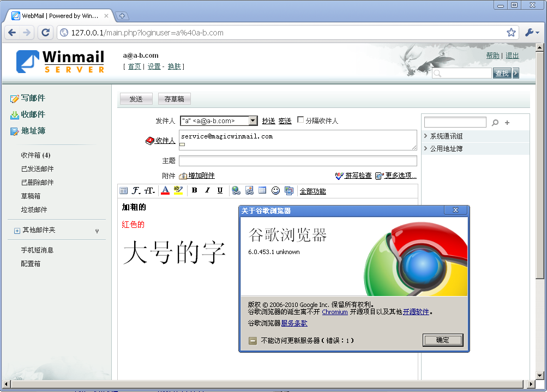Click the page's horizontal scrollbar
The image size is (547, 392).
click(x=268, y=384)
